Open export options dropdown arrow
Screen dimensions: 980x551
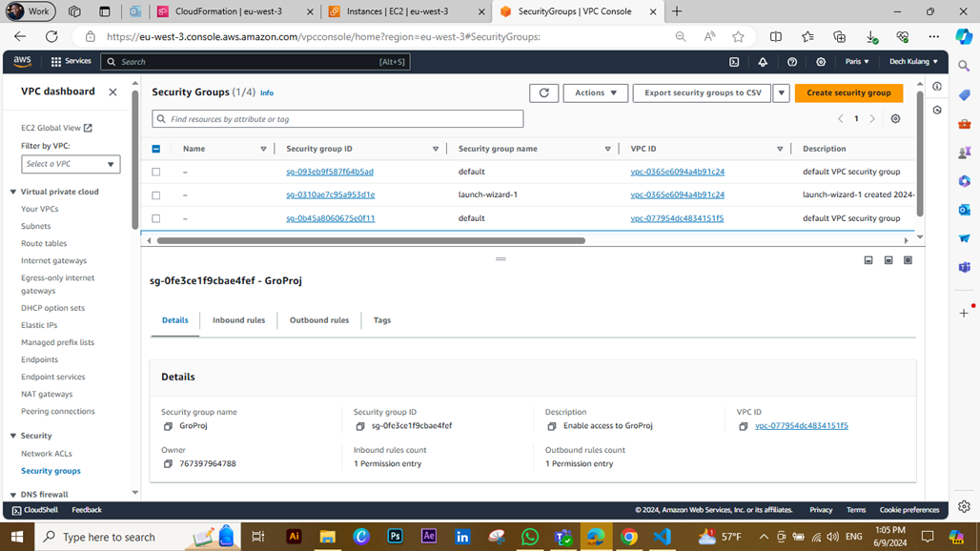tap(782, 93)
